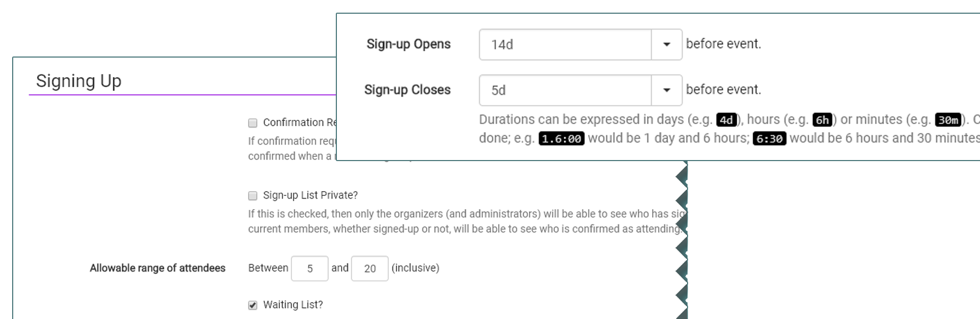
Task: Click the Allowable range of attendees label
Action: [x=158, y=268]
